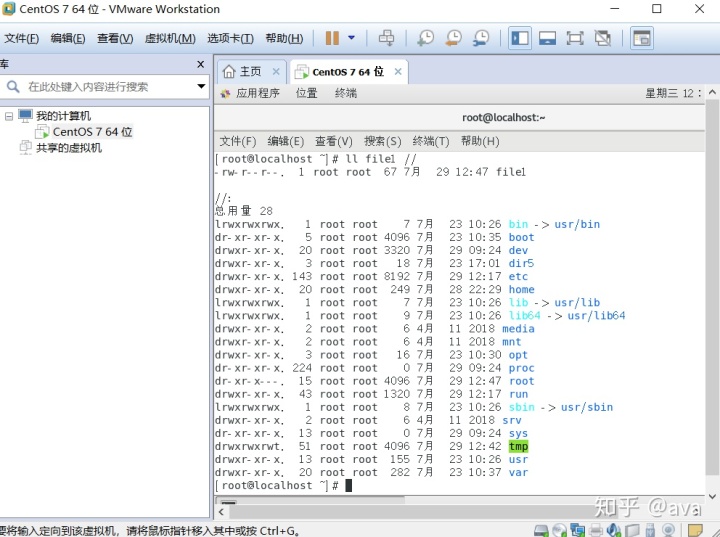Select CentOS 7 64 位 in library tree
The height and width of the screenshot is (537, 720).
(92, 132)
